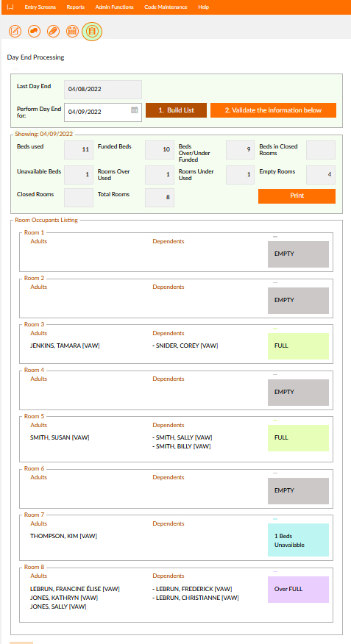This screenshot has height=644, width=351.
Task: Click the Perform Day End for date field
Action: point(103,112)
